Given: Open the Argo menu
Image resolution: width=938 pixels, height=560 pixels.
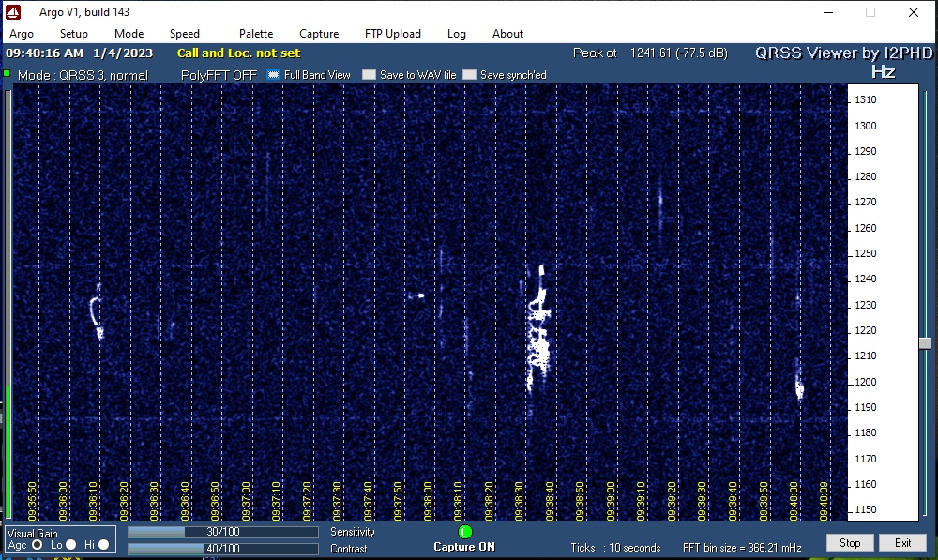Looking at the screenshot, I should [22, 34].
